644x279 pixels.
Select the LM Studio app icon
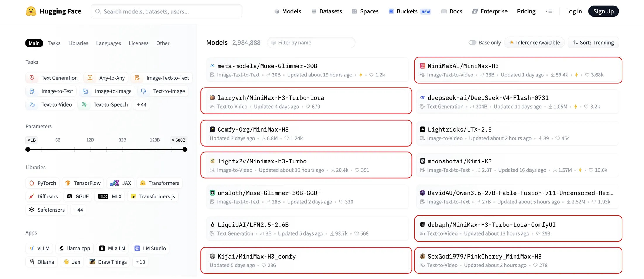click(137, 248)
